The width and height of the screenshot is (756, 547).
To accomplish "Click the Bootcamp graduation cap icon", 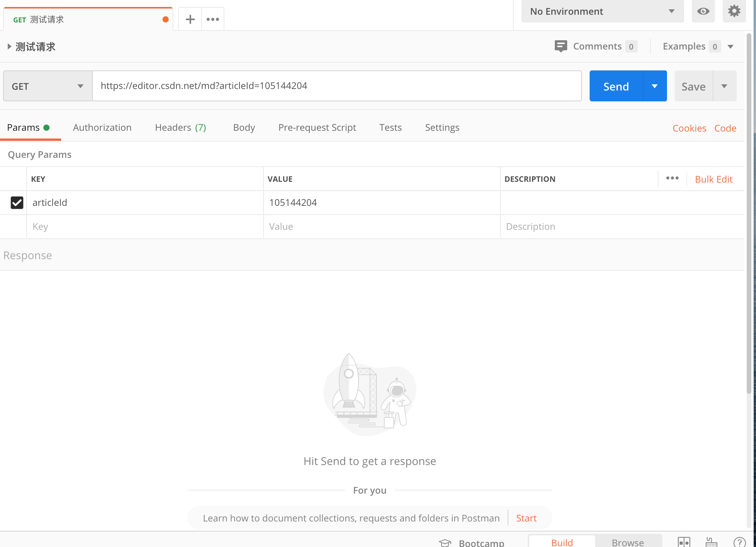I will pos(445,542).
